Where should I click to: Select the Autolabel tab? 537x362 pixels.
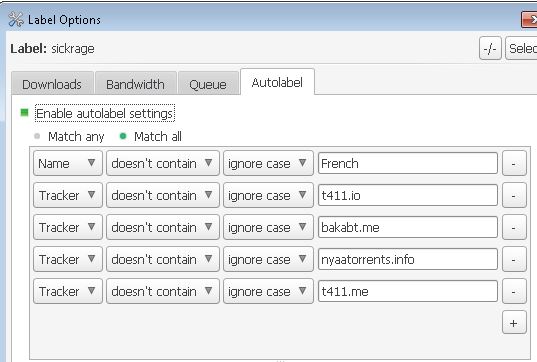(277, 82)
